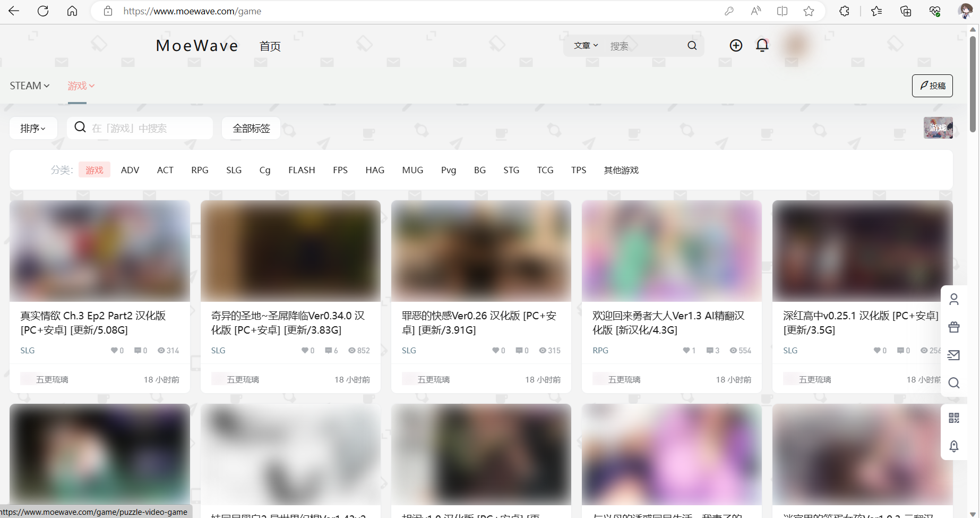Expand the 游戏 navigation dropdown
The height and width of the screenshot is (518, 980).
[x=81, y=86]
